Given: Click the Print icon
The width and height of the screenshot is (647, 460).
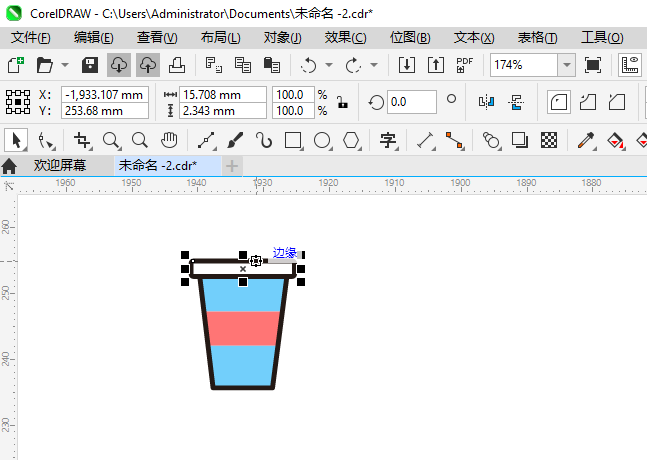Looking at the screenshot, I should (176, 65).
